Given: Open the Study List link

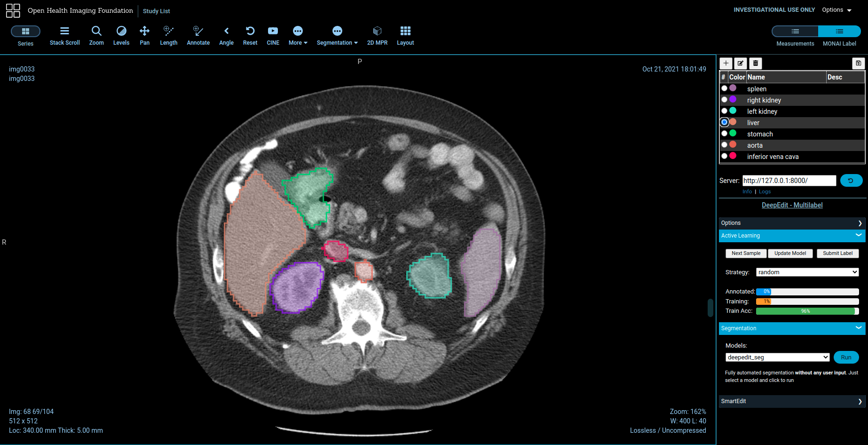Looking at the screenshot, I should coord(157,11).
